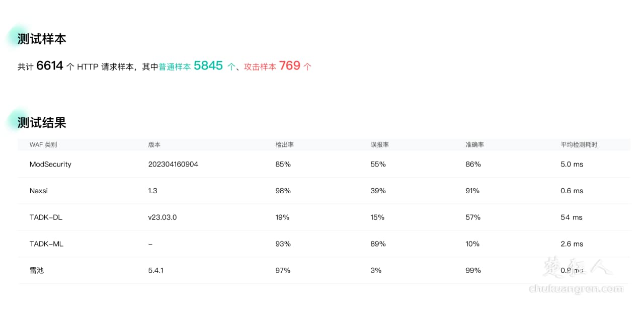Viewport: 644px width, 316px height.
Task: Click the TADK-ML row name
Action: [46, 244]
